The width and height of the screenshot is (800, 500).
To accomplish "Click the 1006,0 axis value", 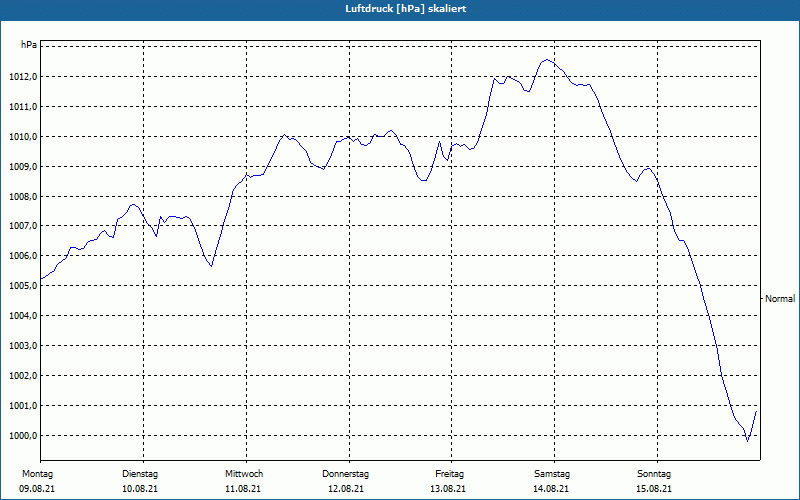I will coord(23,256).
